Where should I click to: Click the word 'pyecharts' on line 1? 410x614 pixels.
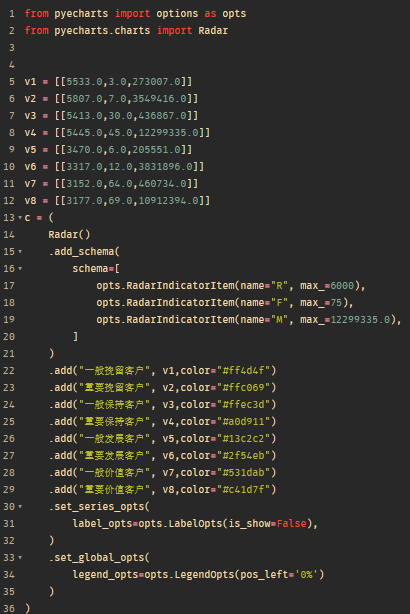click(81, 14)
